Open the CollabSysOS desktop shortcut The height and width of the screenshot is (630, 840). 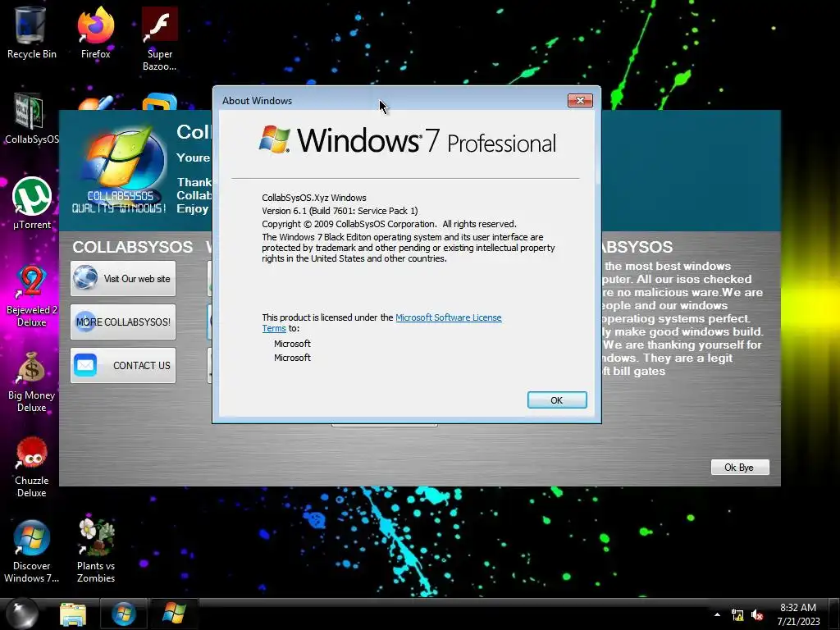pos(31,119)
